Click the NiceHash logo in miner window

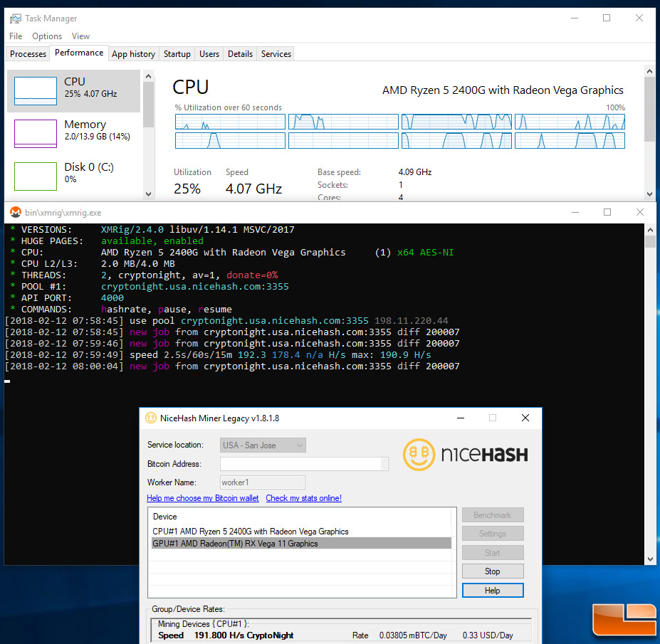(465, 454)
